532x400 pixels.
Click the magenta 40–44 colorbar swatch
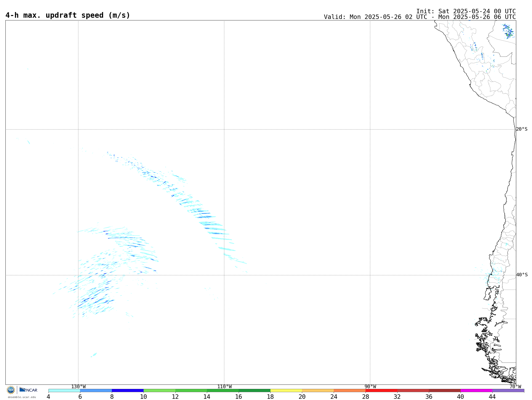click(x=477, y=391)
